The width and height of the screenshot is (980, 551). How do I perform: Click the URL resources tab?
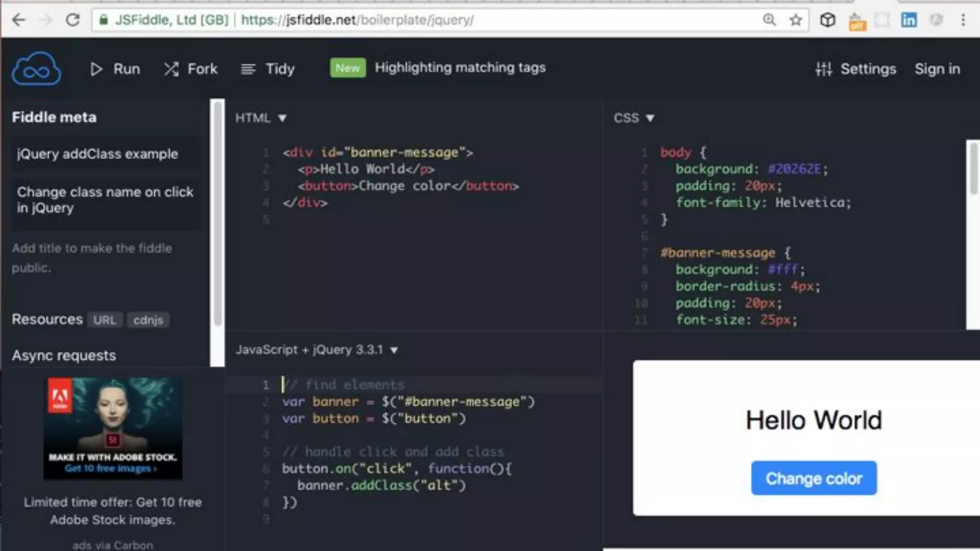(x=104, y=320)
